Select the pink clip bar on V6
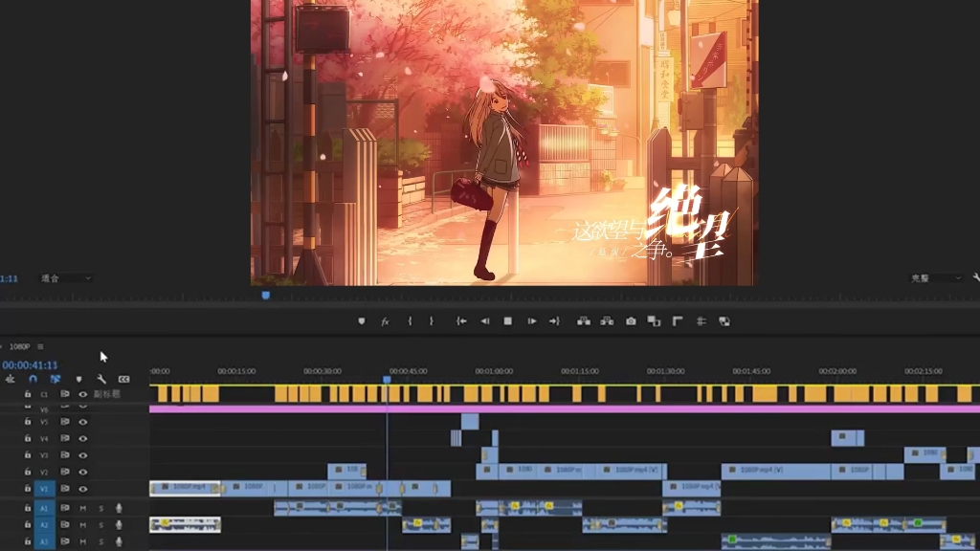 point(565,408)
